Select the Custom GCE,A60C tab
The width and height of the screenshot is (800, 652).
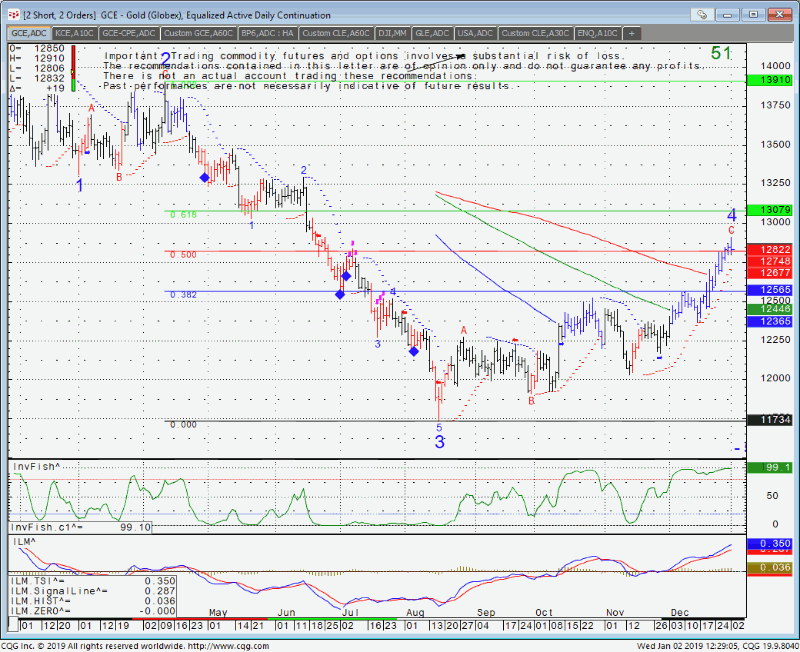point(198,33)
